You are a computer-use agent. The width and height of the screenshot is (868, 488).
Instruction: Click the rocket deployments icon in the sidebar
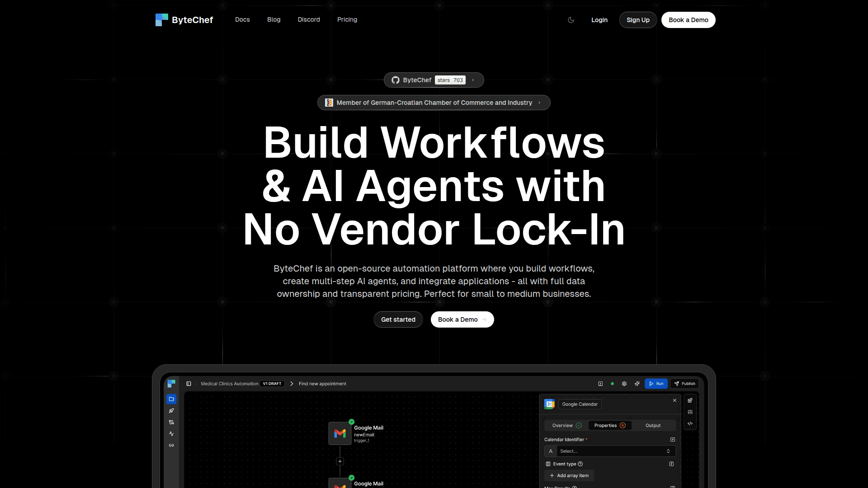click(x=171, y=411)
